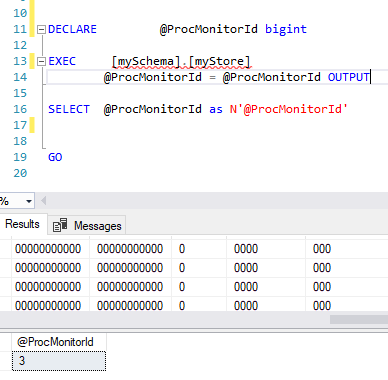Click the Messages tab icon
Image resolution: width=388 pixels, height=380 pixels.
pos(60,225)
